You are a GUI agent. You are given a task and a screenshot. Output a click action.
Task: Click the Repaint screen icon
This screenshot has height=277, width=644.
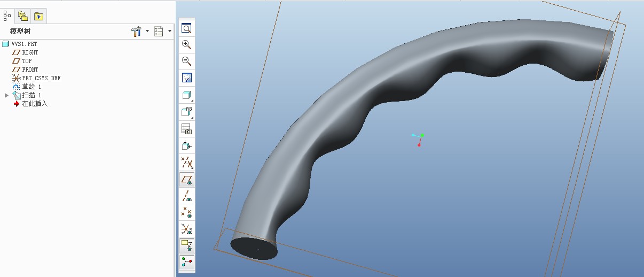pos(186,78)
